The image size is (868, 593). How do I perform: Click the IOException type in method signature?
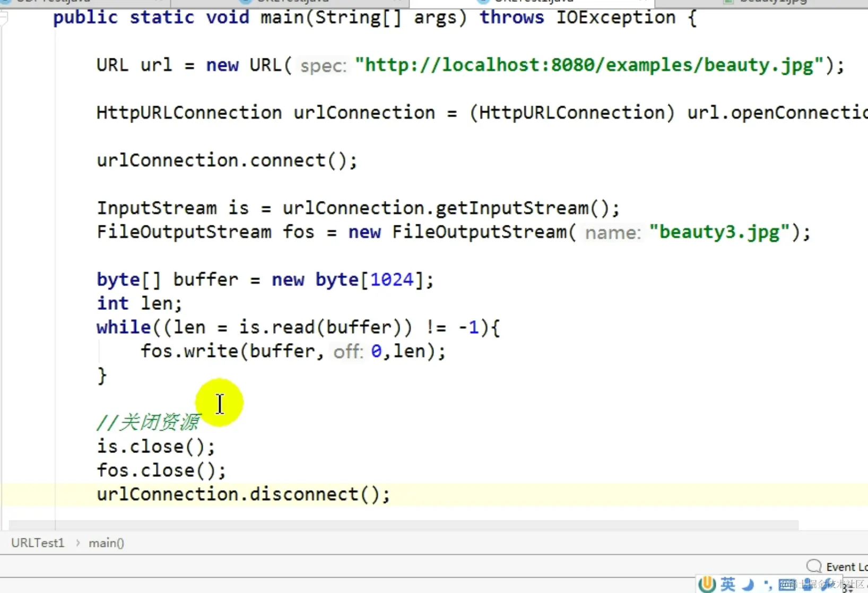click(x=615, y=18)
